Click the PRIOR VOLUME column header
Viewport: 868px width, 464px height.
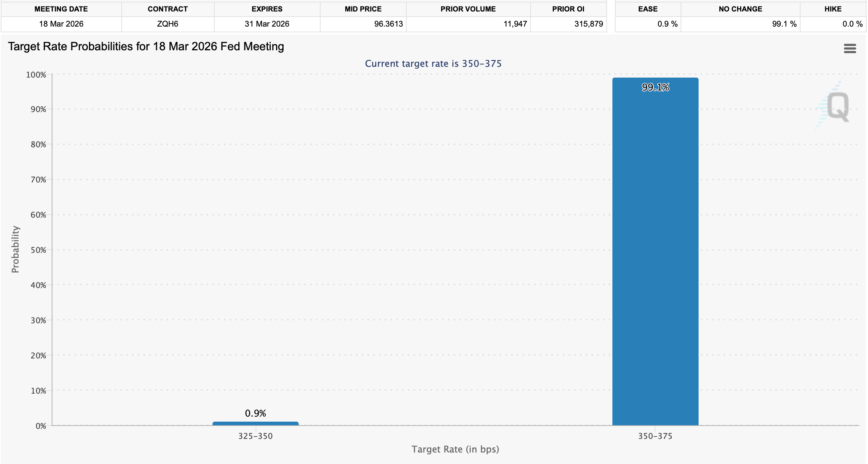[468, 9]
